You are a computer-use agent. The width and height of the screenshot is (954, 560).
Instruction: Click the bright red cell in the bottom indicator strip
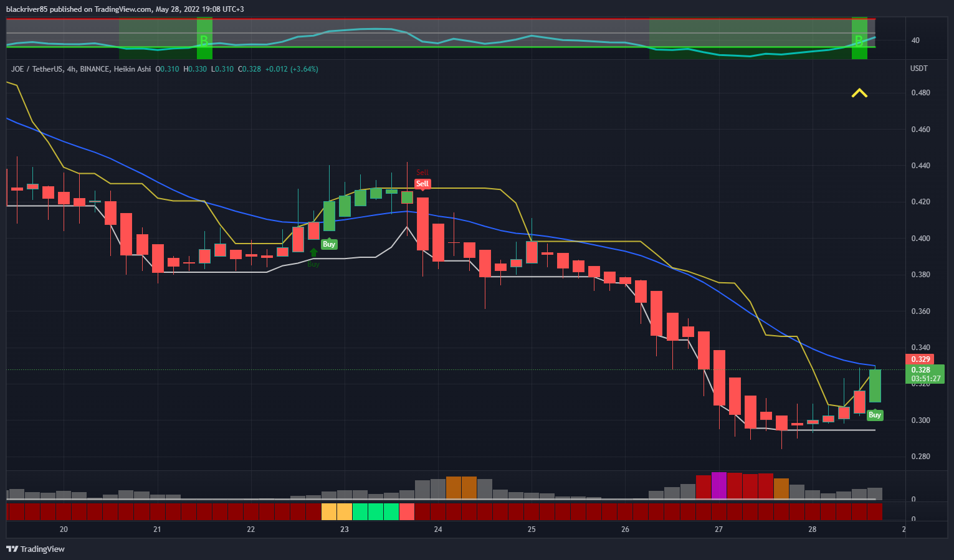pos(407,512)
